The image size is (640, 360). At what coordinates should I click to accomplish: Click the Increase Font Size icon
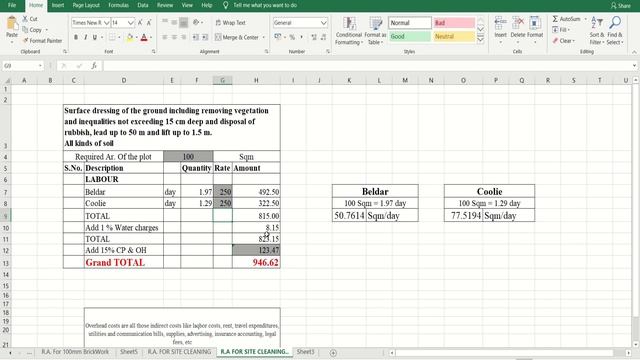tap(140, 23)
